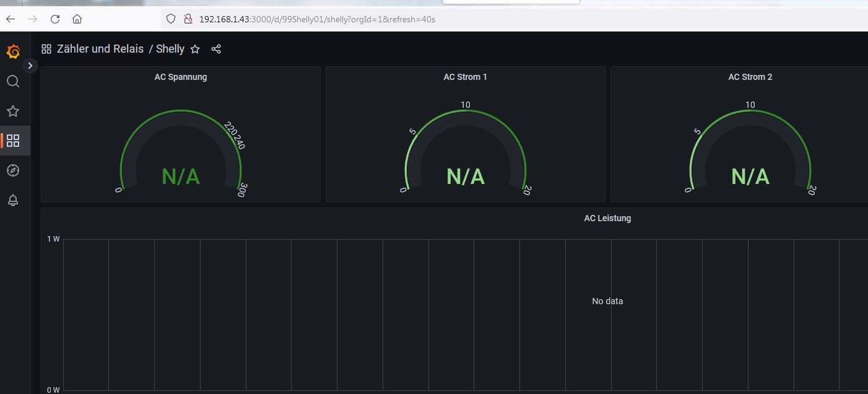Go back to previous browser page
This screenshot has width=868, height=394.
[x=11, y=19]
